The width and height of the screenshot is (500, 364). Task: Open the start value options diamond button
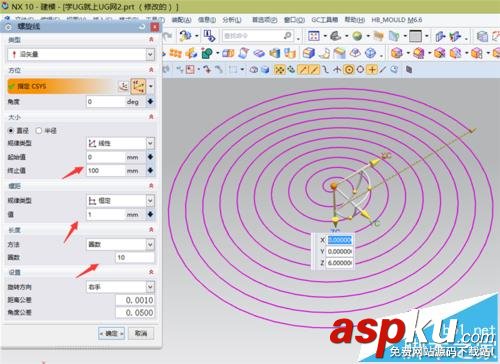(x=151, y=157)
